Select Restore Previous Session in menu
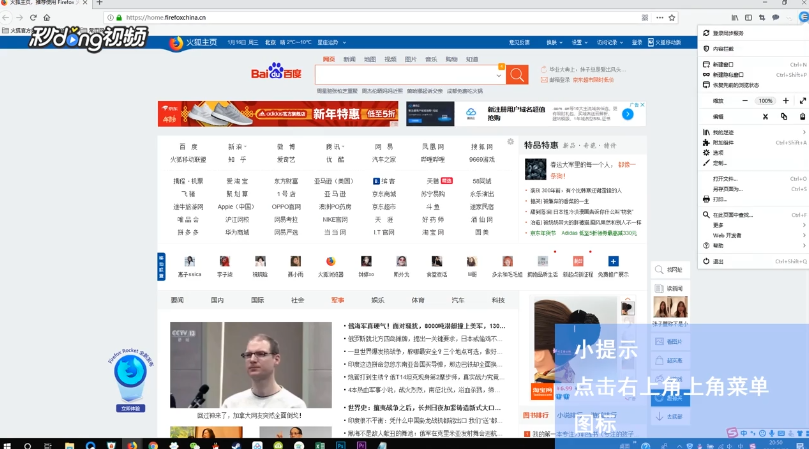Image resolution: width=809 pixels, height=449 pixels. tap(753, 85)
